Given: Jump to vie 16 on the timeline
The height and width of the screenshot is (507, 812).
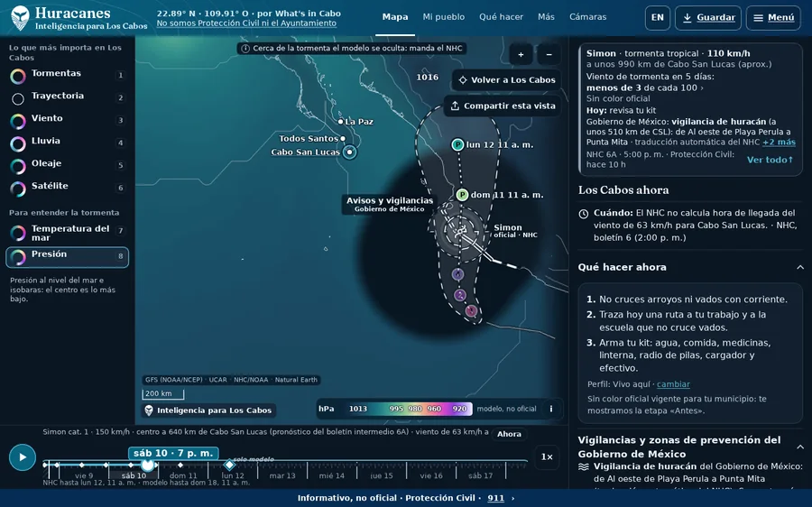Looking at the screenshot, I should point(431,475).
